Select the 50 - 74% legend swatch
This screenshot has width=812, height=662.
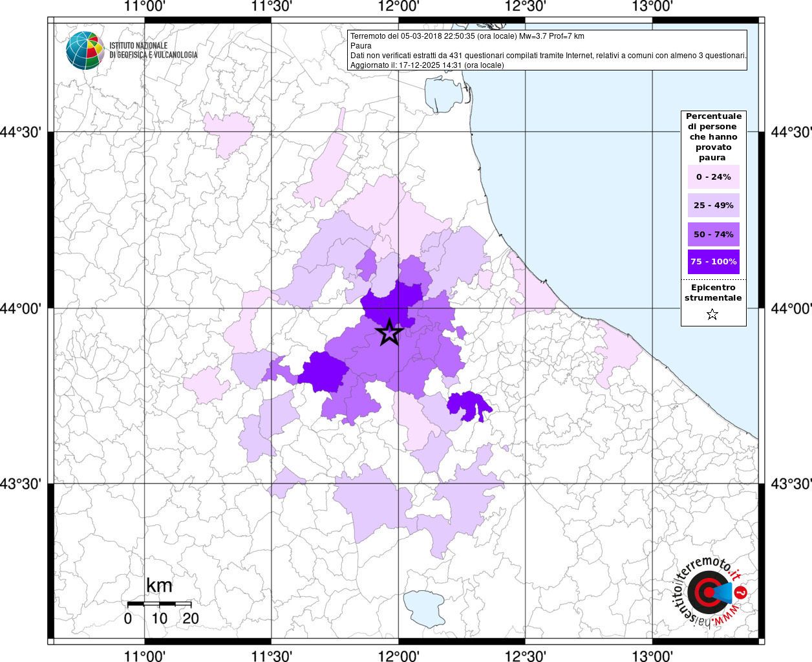pos(713,235)
